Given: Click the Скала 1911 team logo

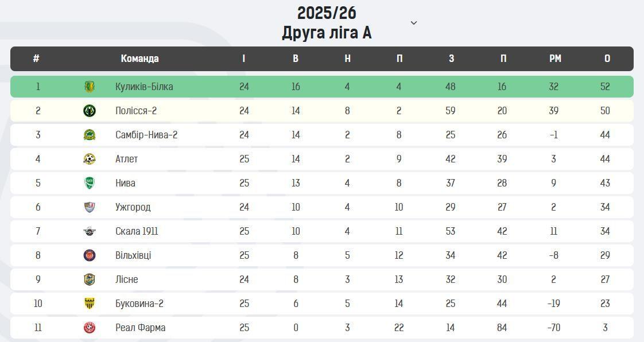Looking at the screenshot, I should click(90, 231).
